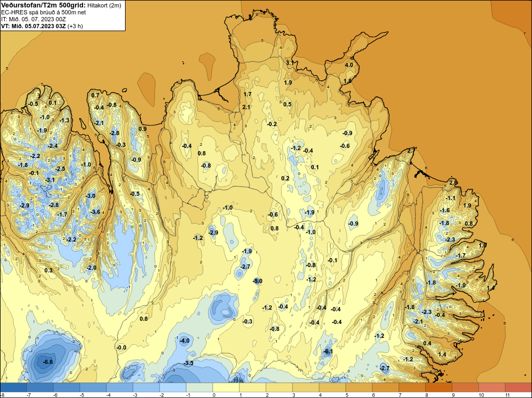Image resolution: width=532 pixels, height=398 pixels.
Task: Select the 0.7 temperature reading
Action: tap(95, 95)
